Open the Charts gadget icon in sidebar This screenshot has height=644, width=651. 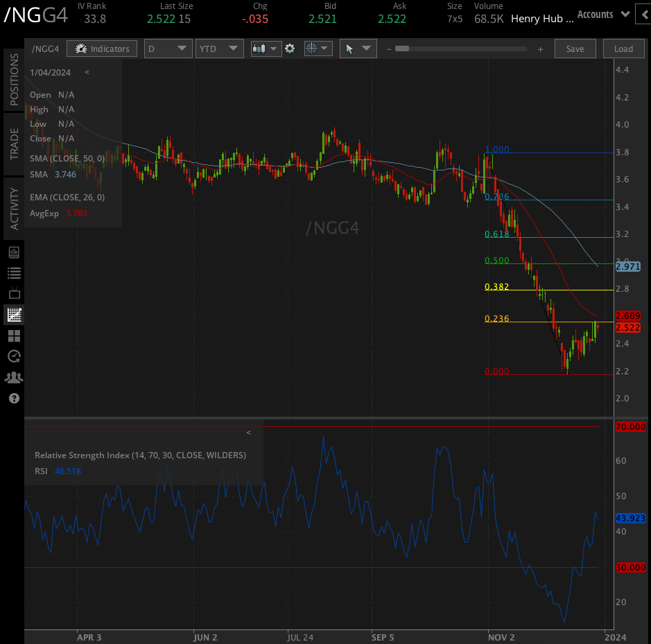14,315
